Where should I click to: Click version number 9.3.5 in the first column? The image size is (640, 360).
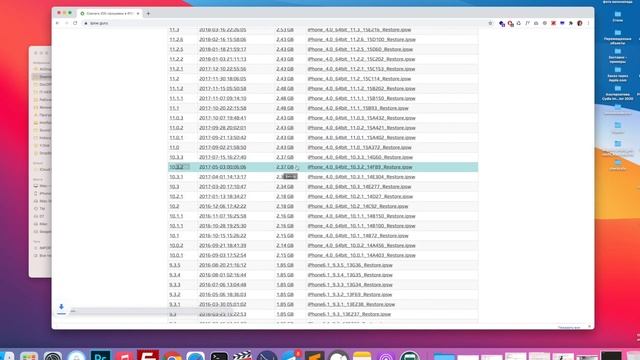coord(175,265)
